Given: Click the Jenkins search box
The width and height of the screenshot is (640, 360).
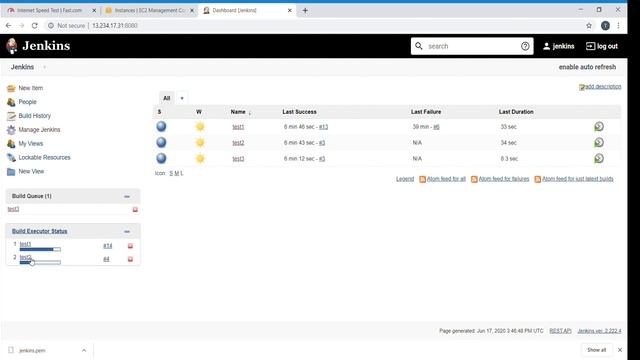Looking at the screenshot, I should (471, 46).
